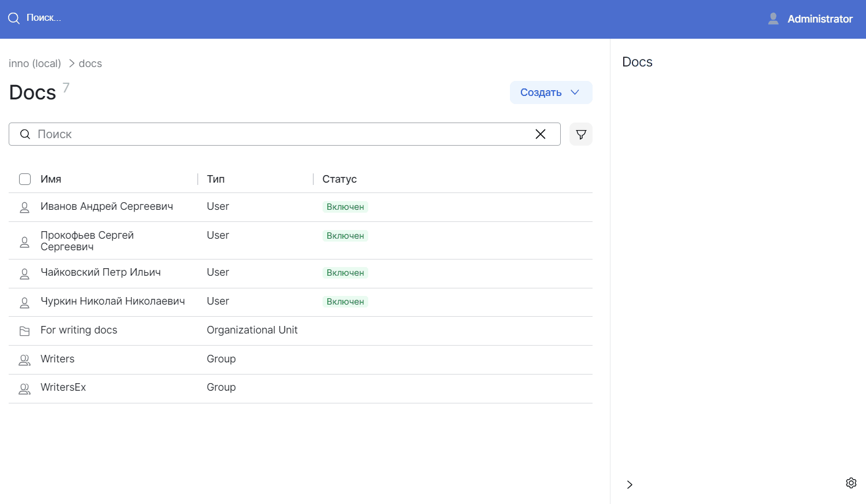Toggle the select-all checkbox in table header
This screenshot has width=866, height=504.
[x=25, y=179]
